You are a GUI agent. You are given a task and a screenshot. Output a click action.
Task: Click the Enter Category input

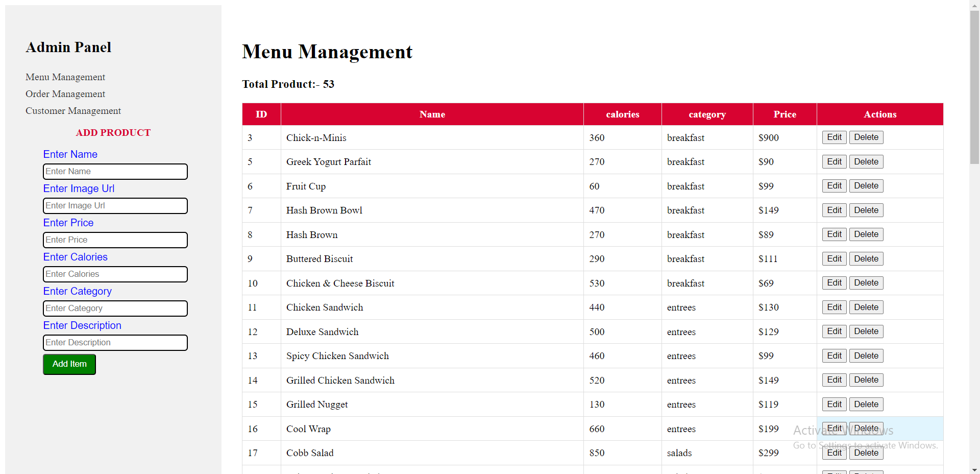coord(115,309)
